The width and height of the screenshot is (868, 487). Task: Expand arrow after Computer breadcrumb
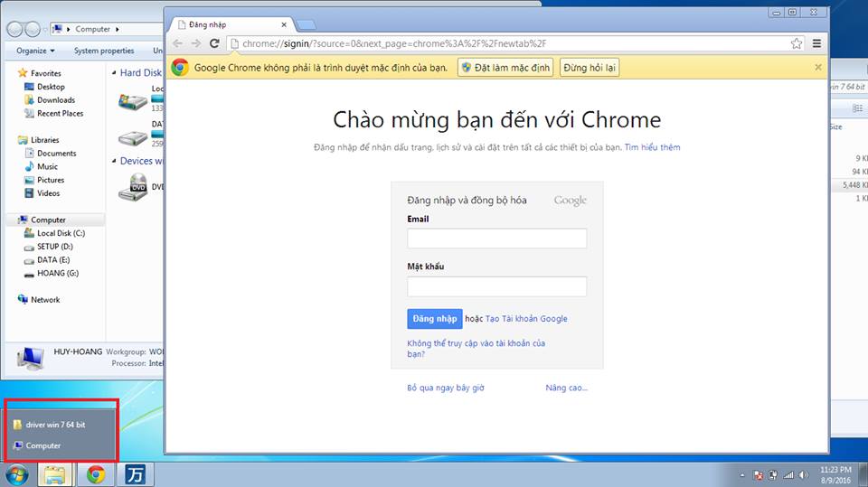point(118,29)
